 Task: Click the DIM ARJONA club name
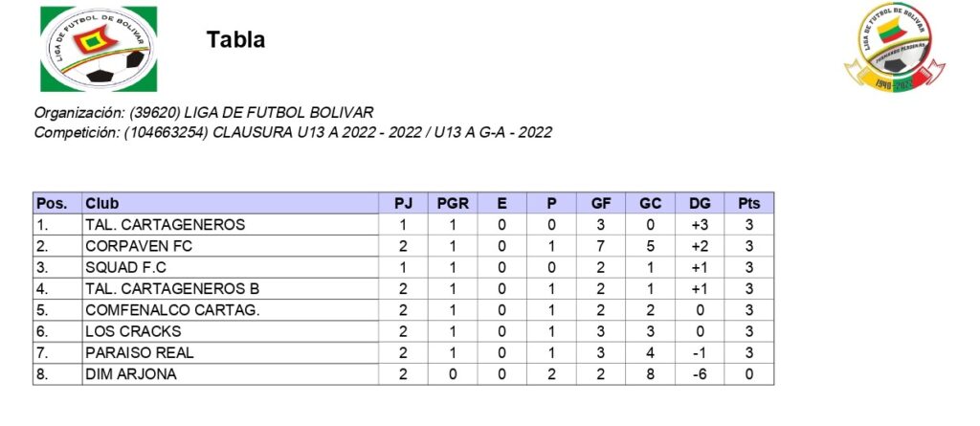pos(130,373)
